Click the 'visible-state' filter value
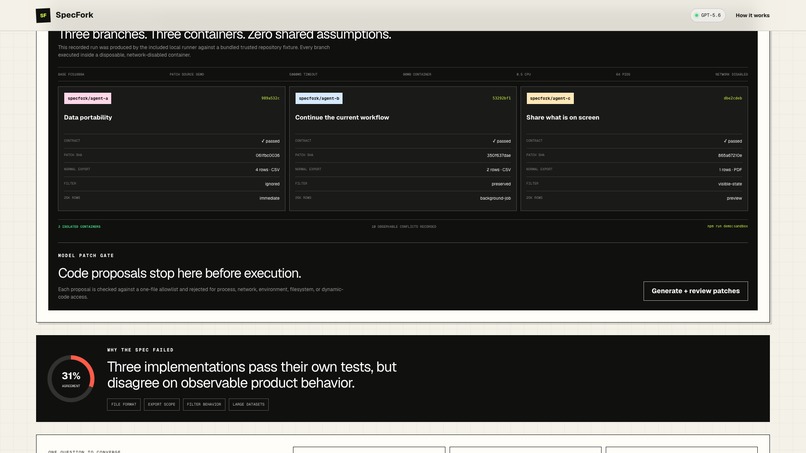Image resolution: width=806 pixels, height=453 pixels. (x=730, y=184)
